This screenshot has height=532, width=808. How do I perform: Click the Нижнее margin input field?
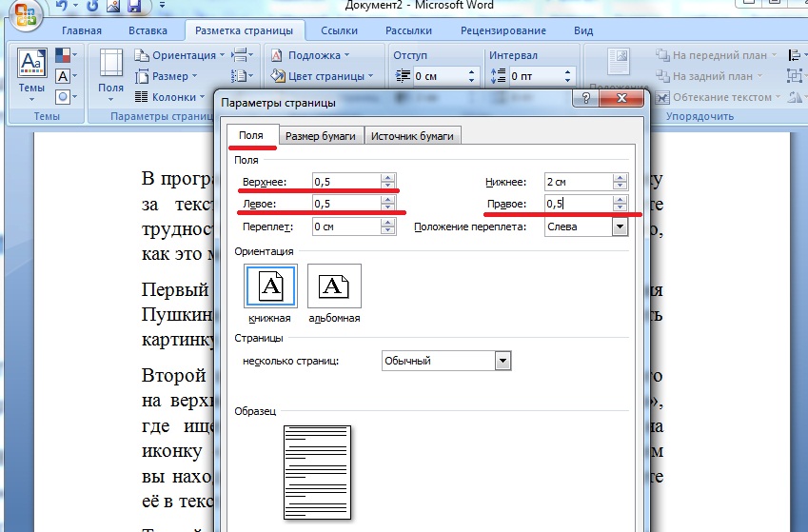[x=579, y=182]
